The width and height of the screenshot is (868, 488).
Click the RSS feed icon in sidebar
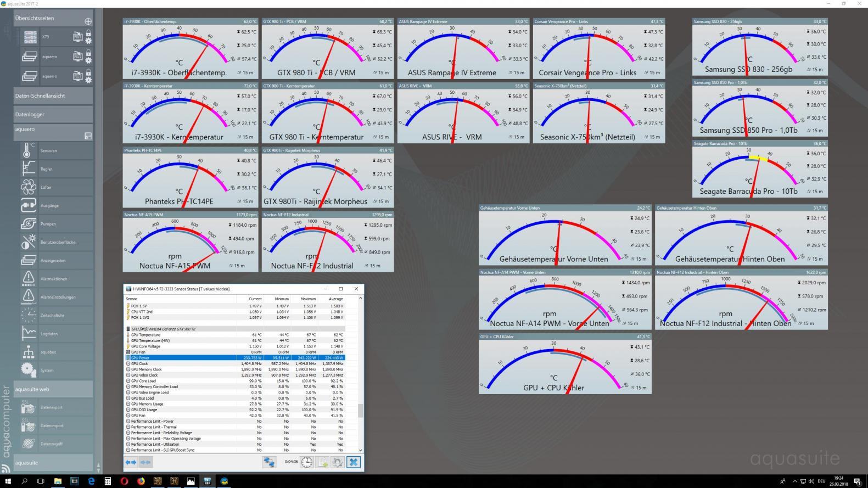[x=5, y=468]
